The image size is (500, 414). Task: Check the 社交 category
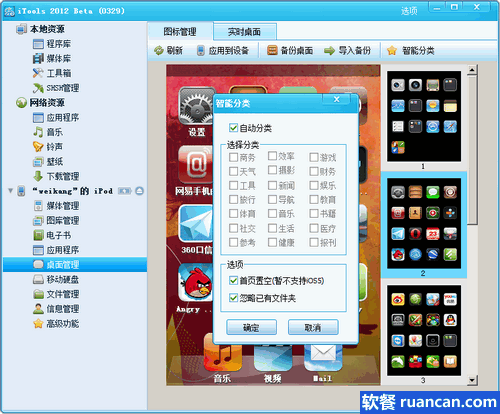[x=233, y=228]
